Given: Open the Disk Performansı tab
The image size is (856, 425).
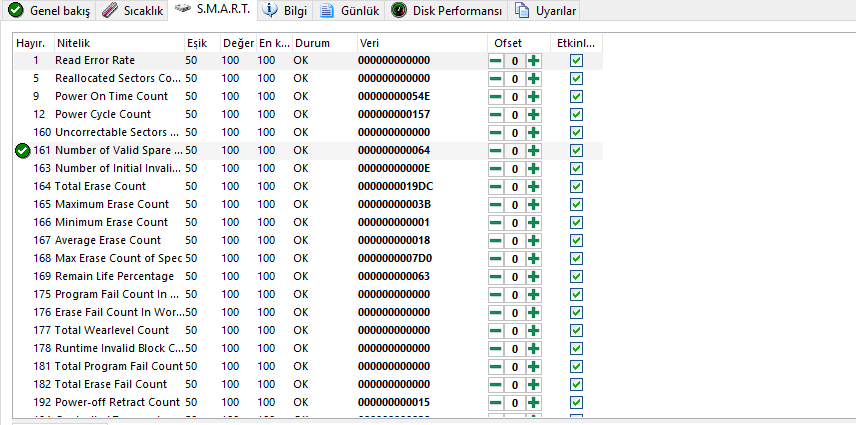Looking at the screenshot, I should 446,10.
